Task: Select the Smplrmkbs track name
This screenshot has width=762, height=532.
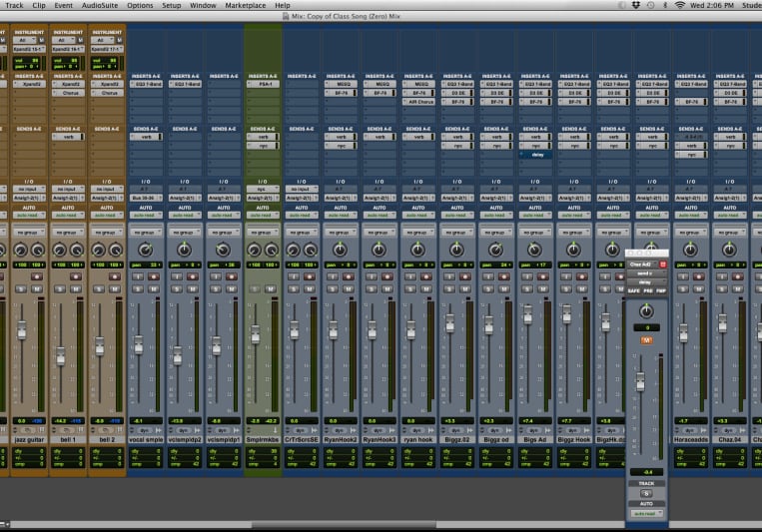Action: click(x=263, y=439)
